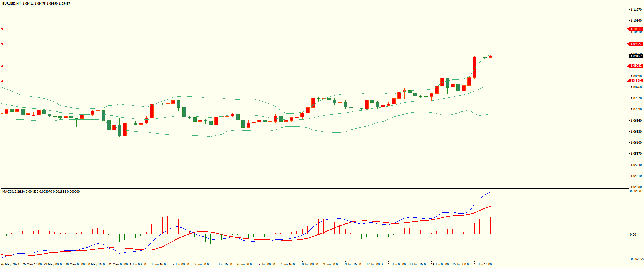Click the 2 Jun 08:00 time label
The height and width of the screenshot is (268, 644).
point(181,264)
